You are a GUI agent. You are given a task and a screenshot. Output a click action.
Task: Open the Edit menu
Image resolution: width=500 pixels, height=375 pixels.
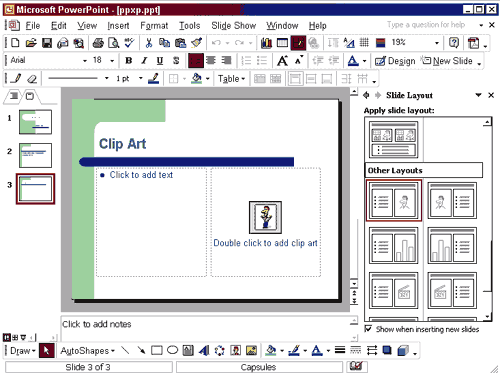pos(59,25)
